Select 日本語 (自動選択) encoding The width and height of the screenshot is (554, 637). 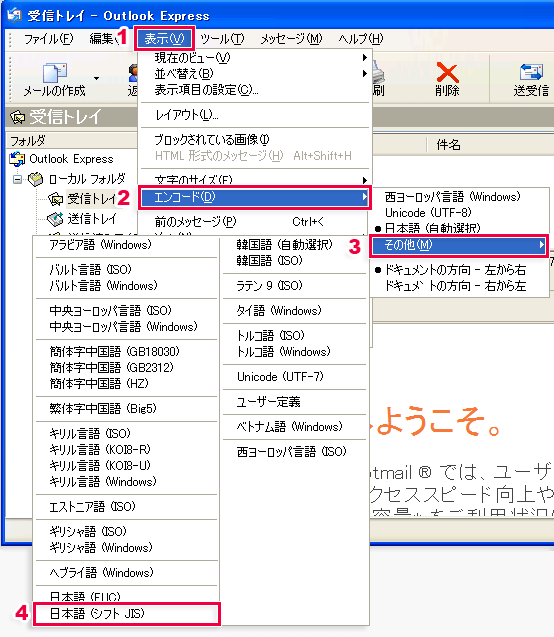tap(459, 228)
